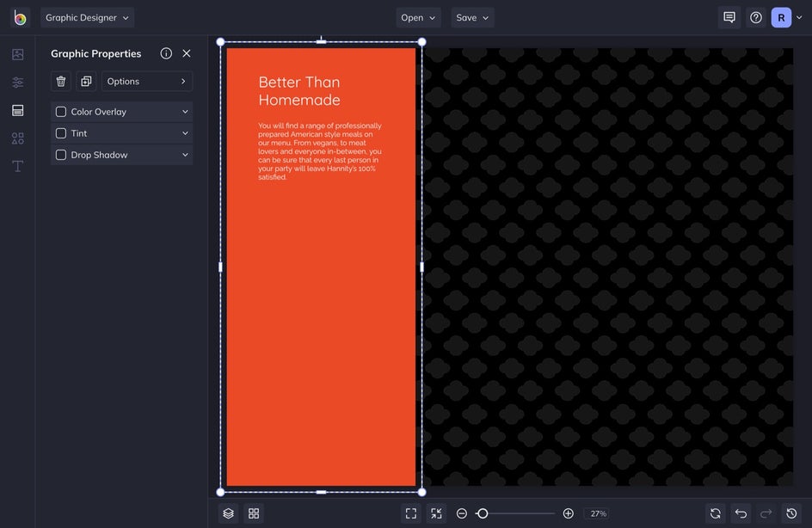This screenshot has width=812, height=528.
Task: Duplicate the selected graphic
Action: pos(86,81)
